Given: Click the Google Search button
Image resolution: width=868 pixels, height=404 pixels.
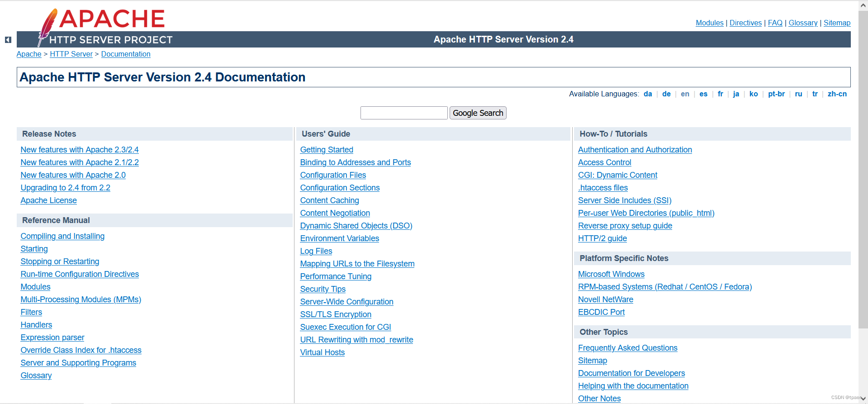Looking at the screenshot, I should 478,113.
